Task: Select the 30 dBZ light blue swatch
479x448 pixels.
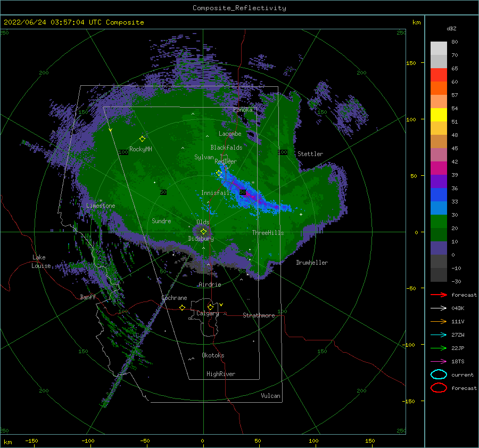Action: tap(439, 208)
